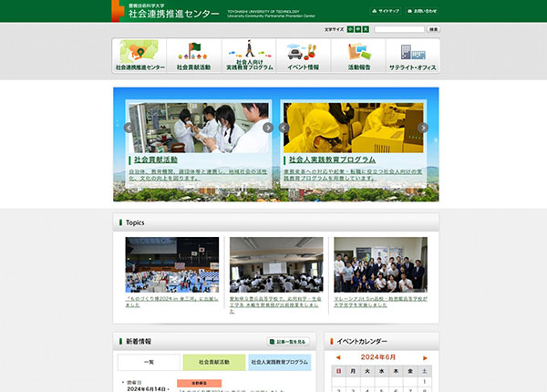Open the 豊丘高等学校 classroom lecture topic photo
The height and width of the screenshot is (392, 547).
pyautogui.click(x=276, y=264)
